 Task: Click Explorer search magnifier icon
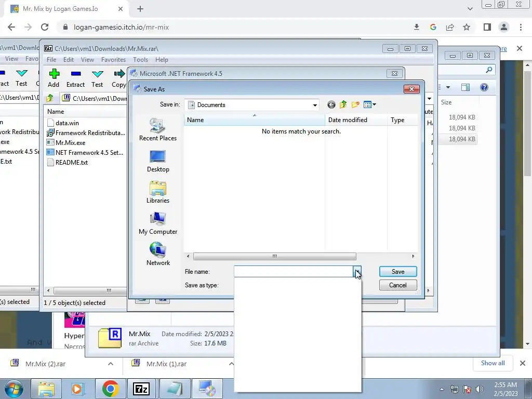[489, 70]
